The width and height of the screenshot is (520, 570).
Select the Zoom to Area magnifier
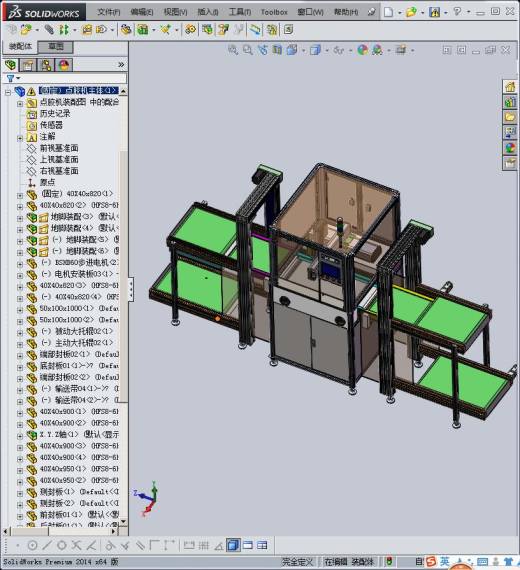(x=248, y=50)
